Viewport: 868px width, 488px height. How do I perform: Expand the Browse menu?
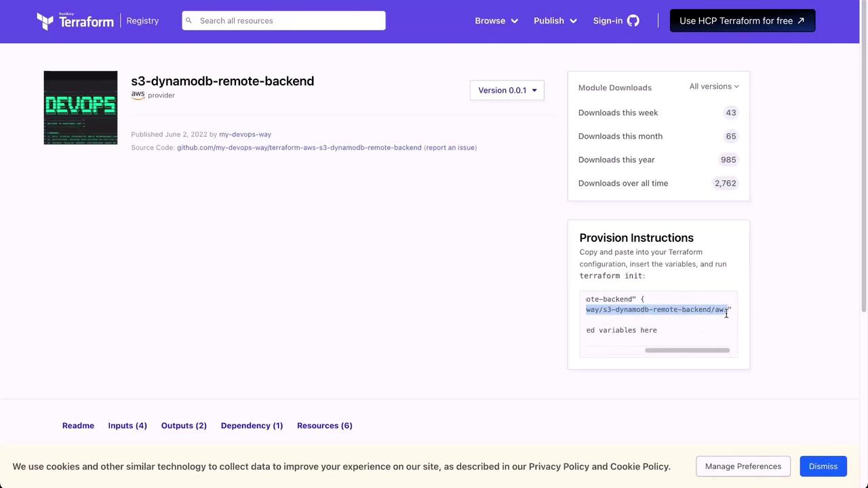(x=496, y=20)
